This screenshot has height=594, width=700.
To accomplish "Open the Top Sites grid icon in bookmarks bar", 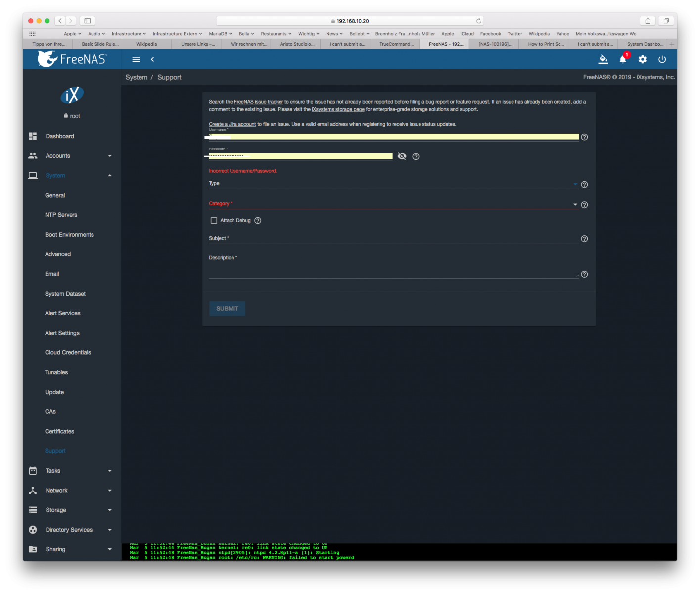I will coord(32,34).
